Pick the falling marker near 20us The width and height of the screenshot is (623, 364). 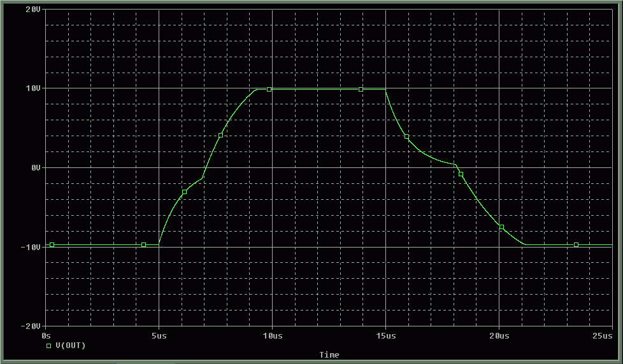(501, 227)
